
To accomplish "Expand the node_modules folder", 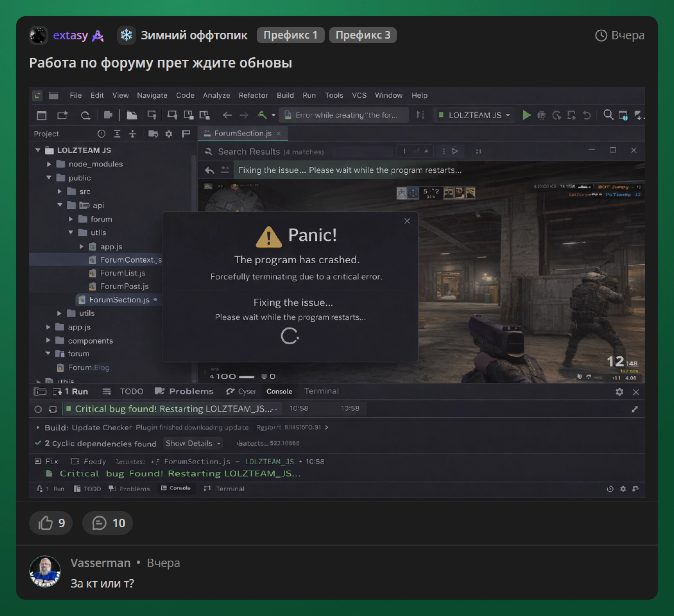I will coord(49,164).
